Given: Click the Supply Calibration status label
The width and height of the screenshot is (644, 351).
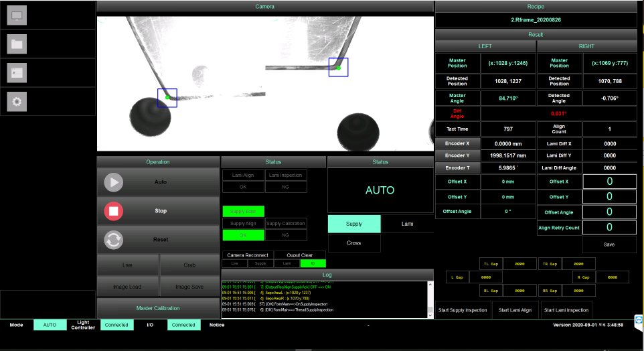Looking at the screenshot, I should pos(285,224).
